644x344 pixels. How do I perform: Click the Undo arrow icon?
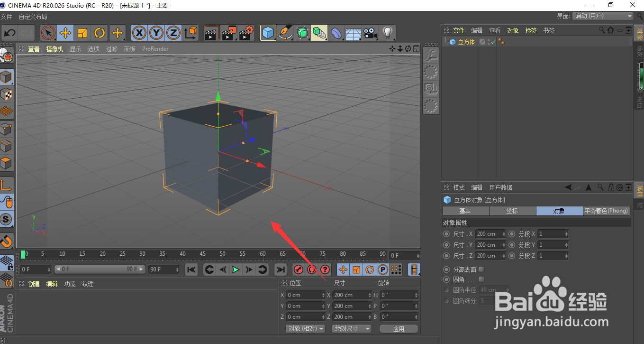click(10, 33)
